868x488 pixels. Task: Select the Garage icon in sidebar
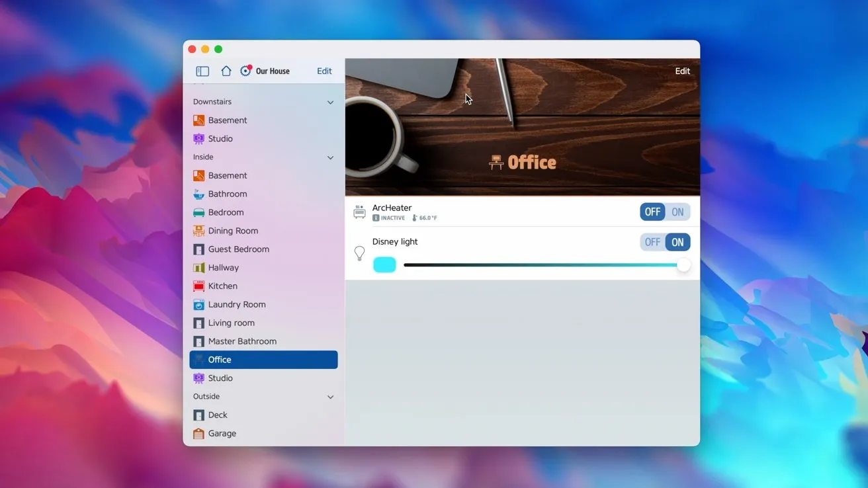pyautogui.click(x=198, y=434)
